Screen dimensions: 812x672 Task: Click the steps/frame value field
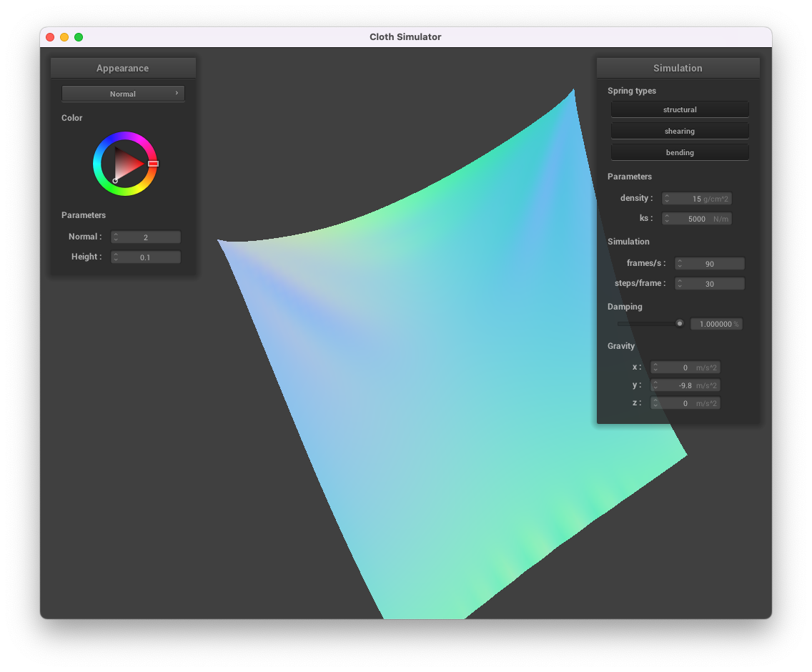coord(710,283)
